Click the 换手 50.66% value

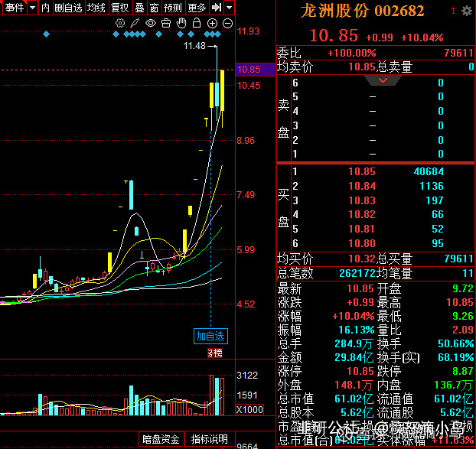click(x=455, y=343)
